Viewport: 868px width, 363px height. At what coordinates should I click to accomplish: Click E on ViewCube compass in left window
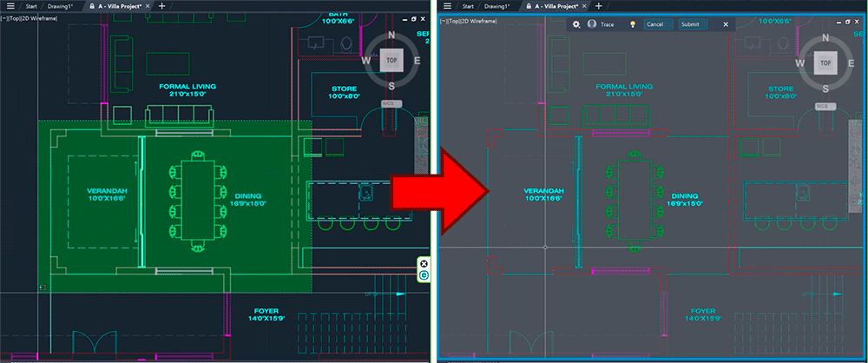[x=418, y=61]
